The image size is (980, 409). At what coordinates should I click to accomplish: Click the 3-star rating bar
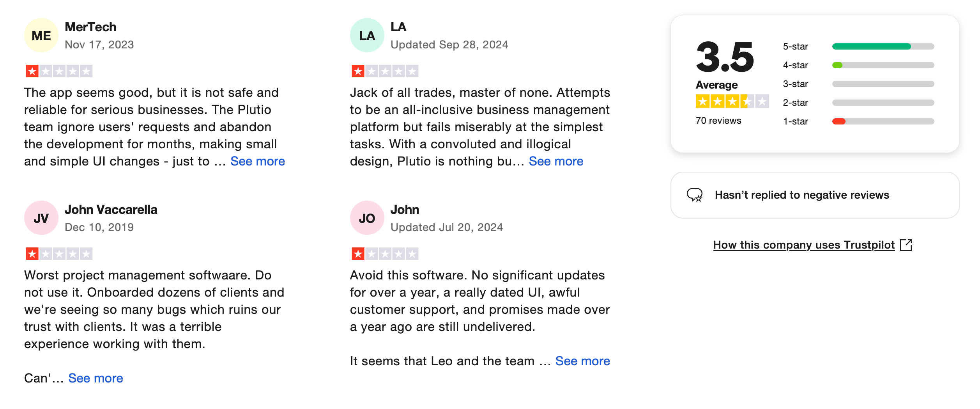883,84
